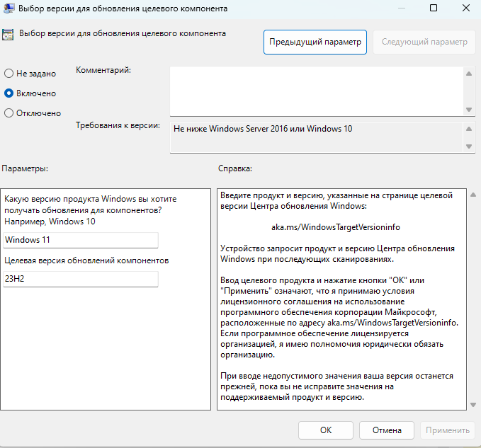Click version requirements scroll-down arrow
Screen dimensions: 481x448
(x=469, y=147)
